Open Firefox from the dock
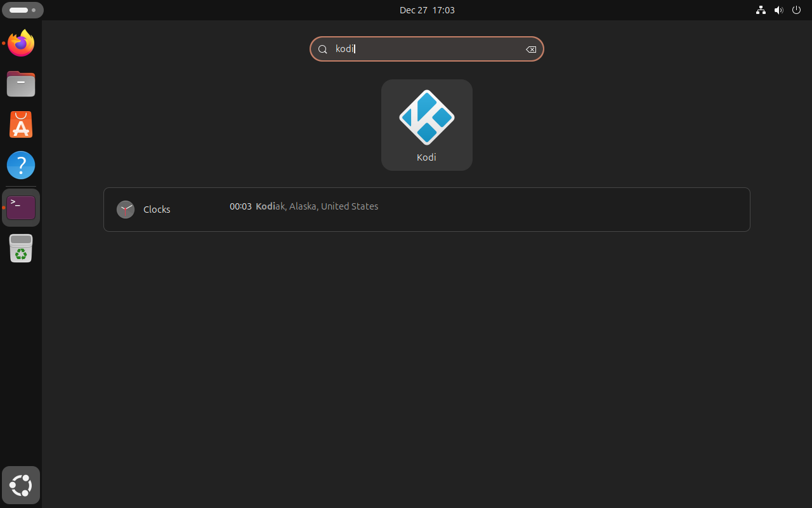Viewport: 812px width, 508px height. 21,43
